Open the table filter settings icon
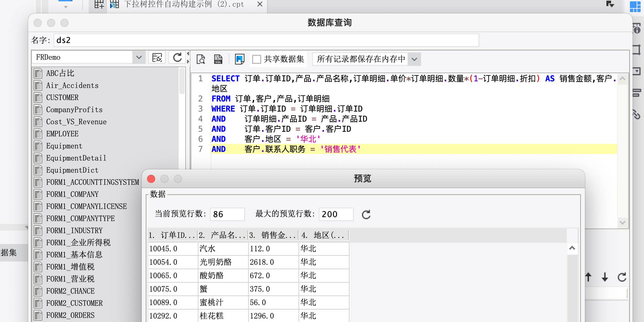 (x=157, y=57)
